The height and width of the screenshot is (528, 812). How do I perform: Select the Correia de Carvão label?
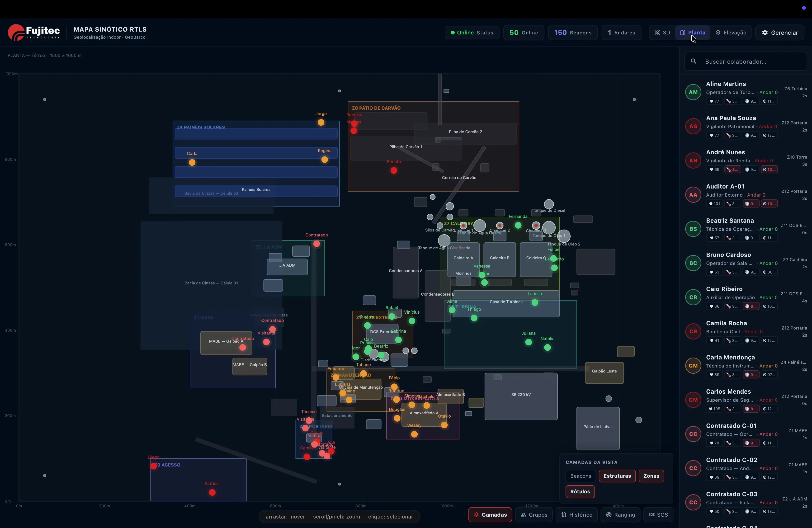459,178
